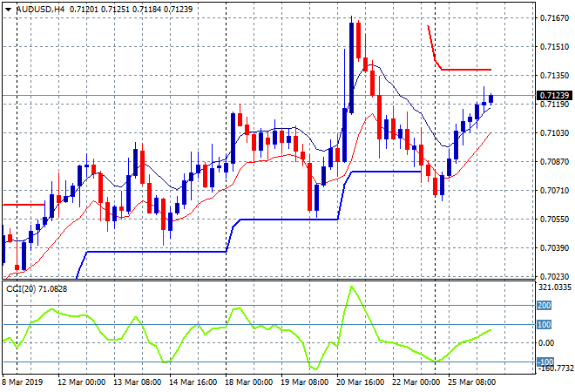Click the CCI scale value -160.7732
The width and height of the screenshot is (575, 392).
click(555, 368)
